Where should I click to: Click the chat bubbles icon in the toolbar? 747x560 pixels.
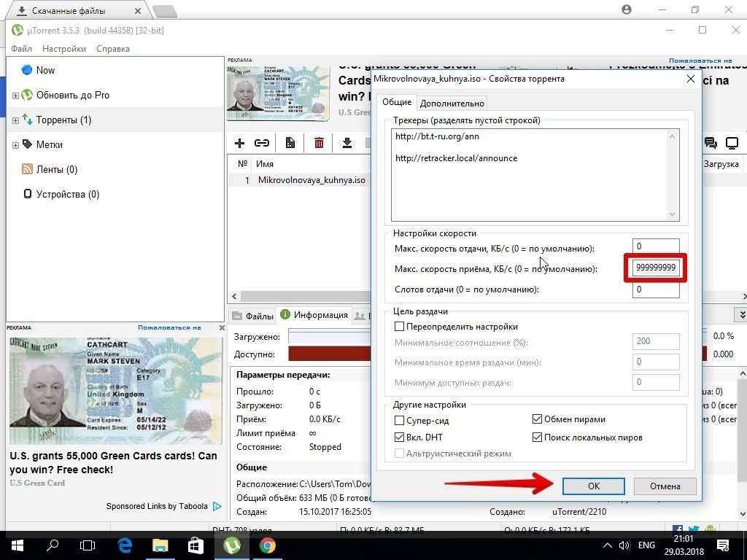pos(711,143)
